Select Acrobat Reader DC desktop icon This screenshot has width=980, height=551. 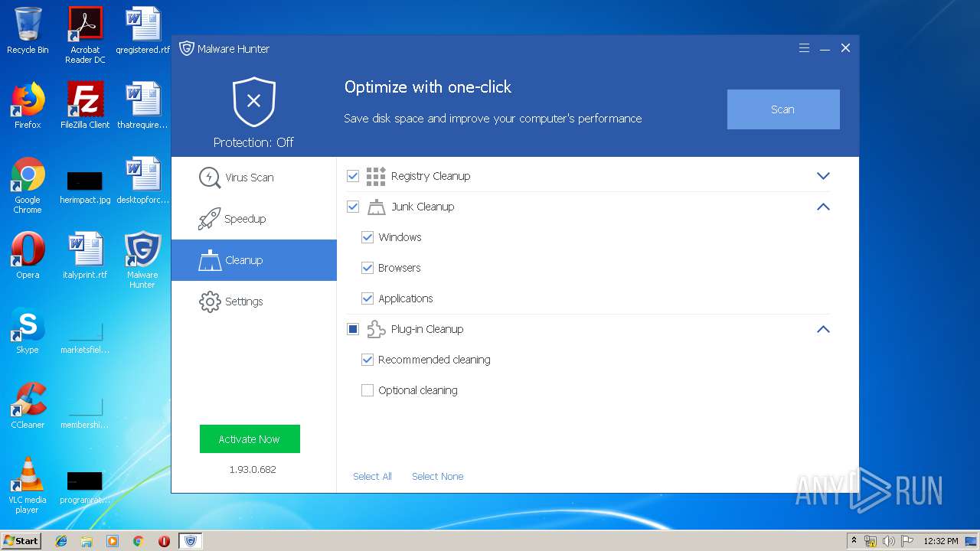[x=85, y=35]
